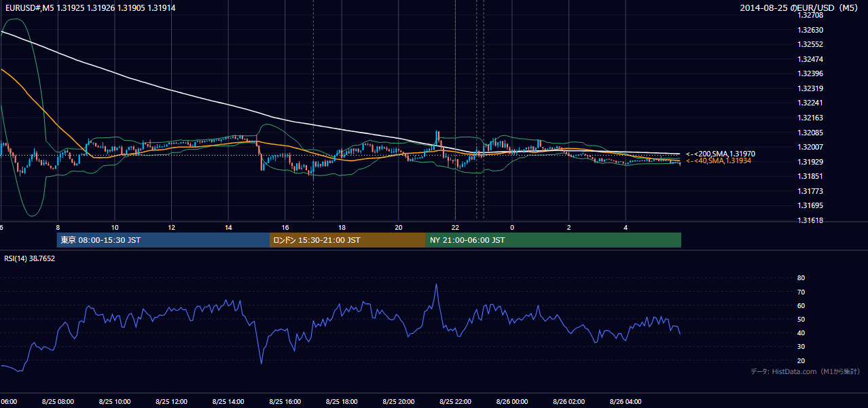This screenshot has width=868, height=408.
Task: Click price axis value 1.32007
Action: point(810,147)
